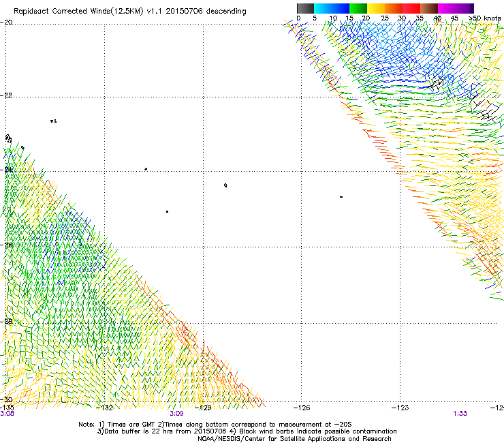
Task: Click the legend tick label '10'
Action: point(333,18)
